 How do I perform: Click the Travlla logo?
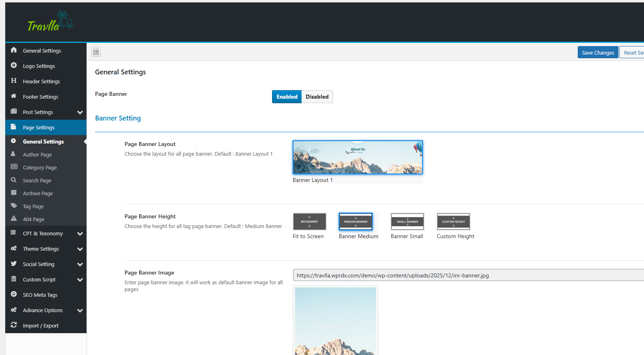(51, 22)
